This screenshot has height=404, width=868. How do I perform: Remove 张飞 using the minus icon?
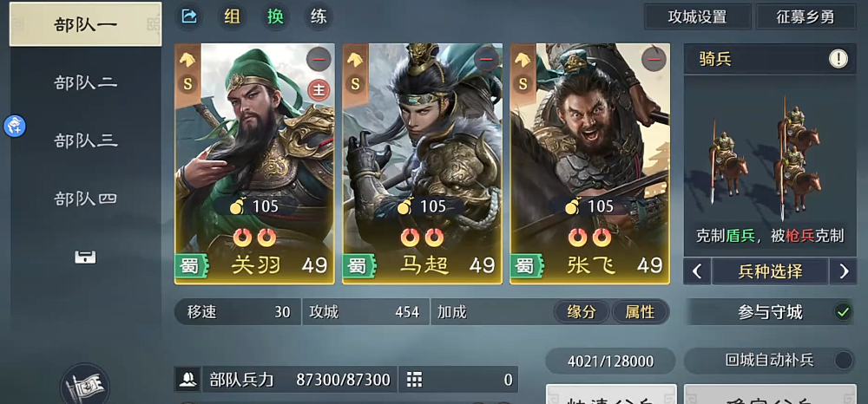pyautogui.click(x=654, y=59)
